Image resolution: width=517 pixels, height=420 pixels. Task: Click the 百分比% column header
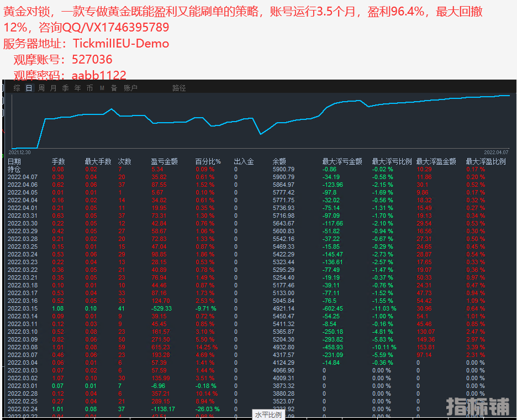tap(208, 161)
